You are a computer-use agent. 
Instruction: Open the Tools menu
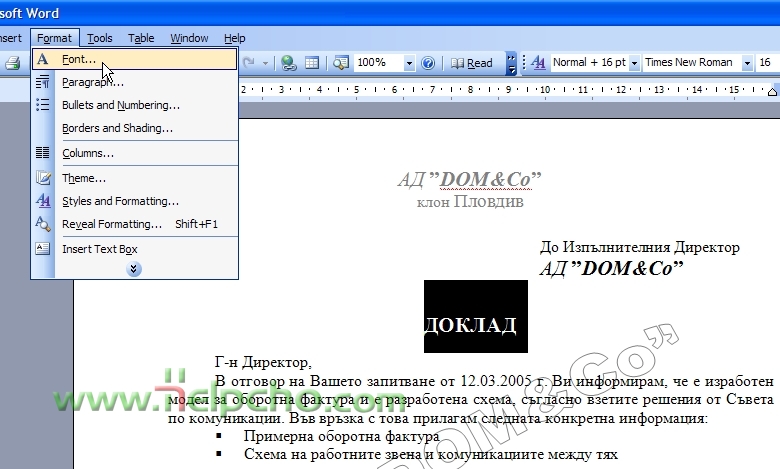point(99,38)
